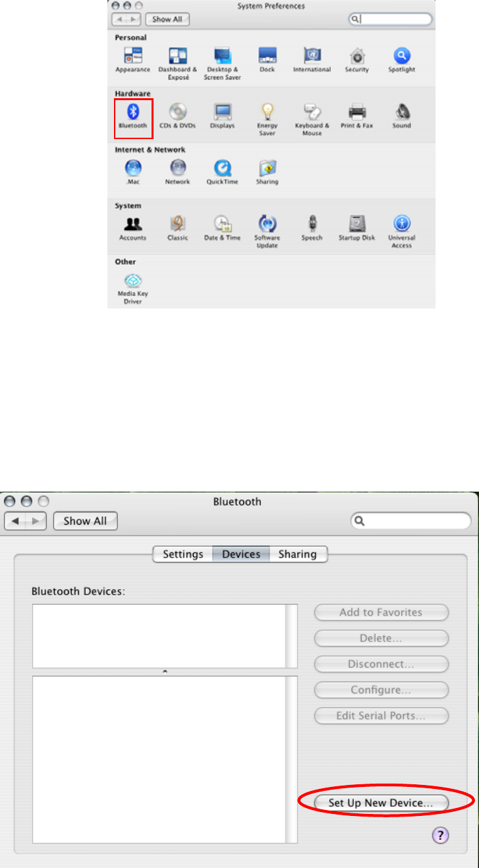Click split divider handle between device panes
The height and width of the screenshot is (868, 479).
coord(165,672)
